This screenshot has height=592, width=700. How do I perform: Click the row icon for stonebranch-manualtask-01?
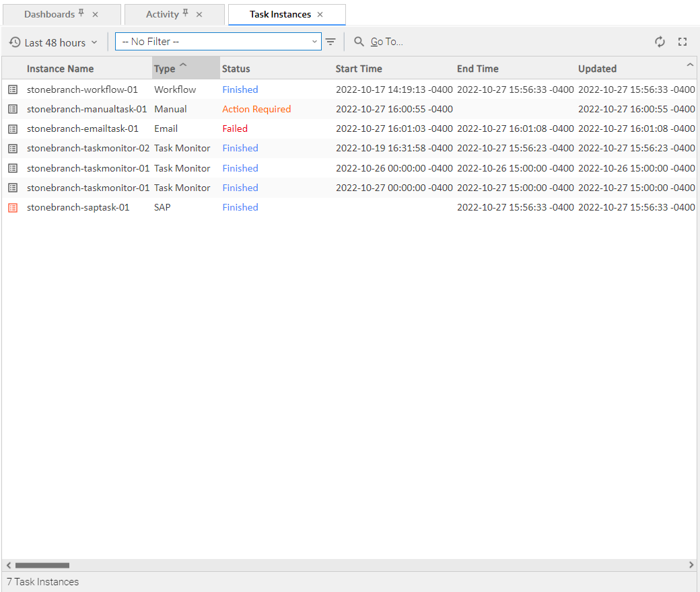pyautogui.click(x=13, y=109)
